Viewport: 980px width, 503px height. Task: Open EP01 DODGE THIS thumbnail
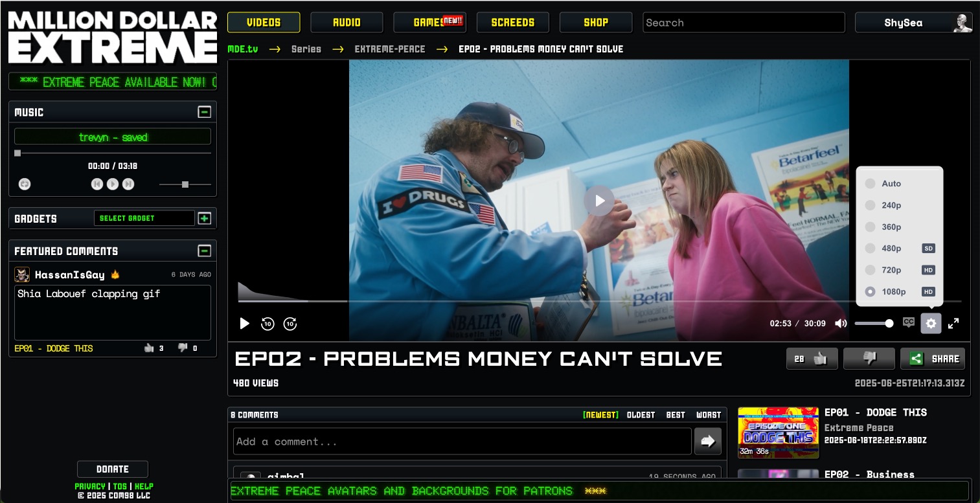coord(778,432)
